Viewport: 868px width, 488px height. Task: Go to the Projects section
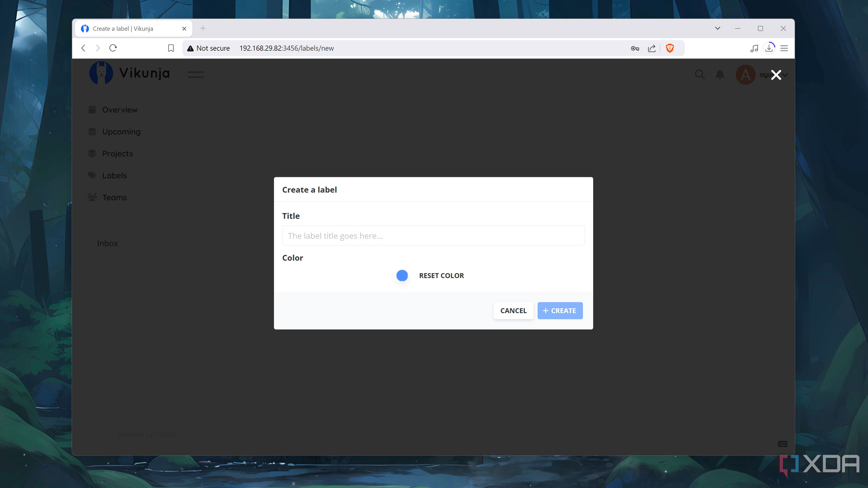pyautogui.click(x=117, y=153)
